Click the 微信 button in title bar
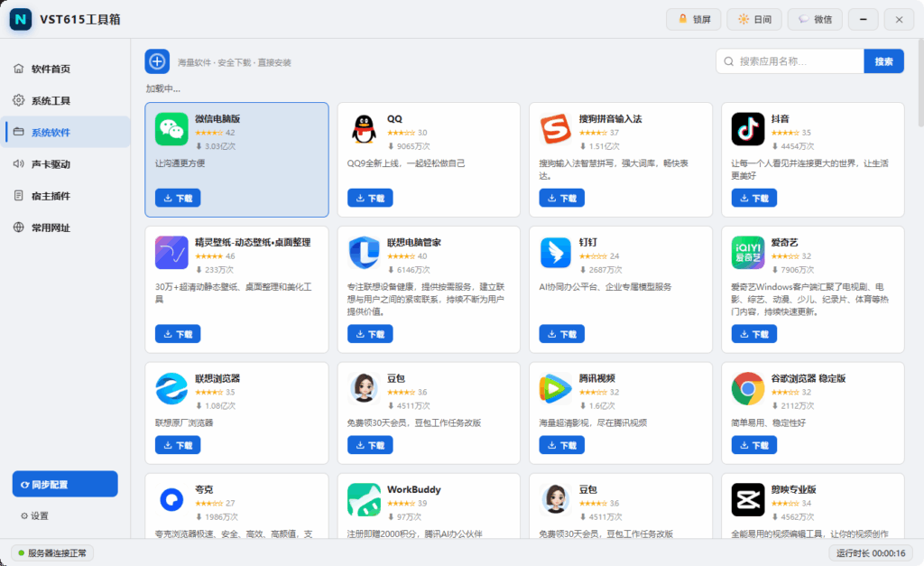924x566 pixels. click(x=815, y=20)
